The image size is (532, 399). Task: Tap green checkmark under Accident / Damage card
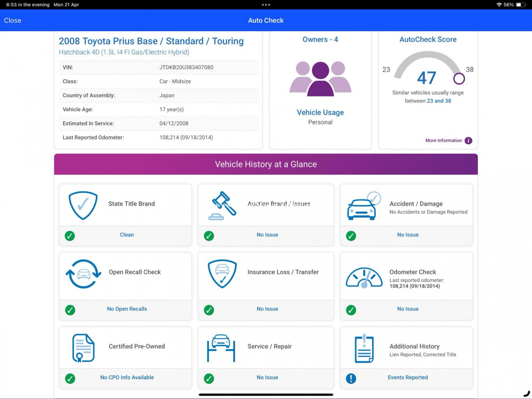(x=351, y=236)
